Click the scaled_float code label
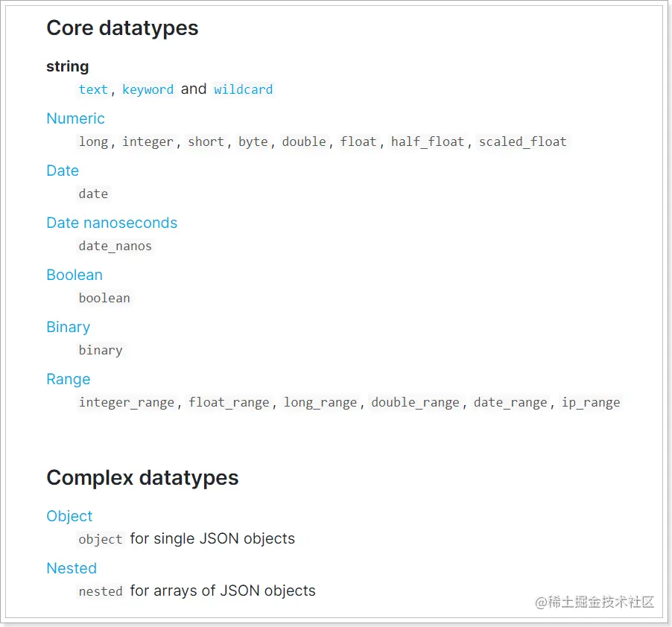This screenshot has height=627, width=672. click(522, 141)
